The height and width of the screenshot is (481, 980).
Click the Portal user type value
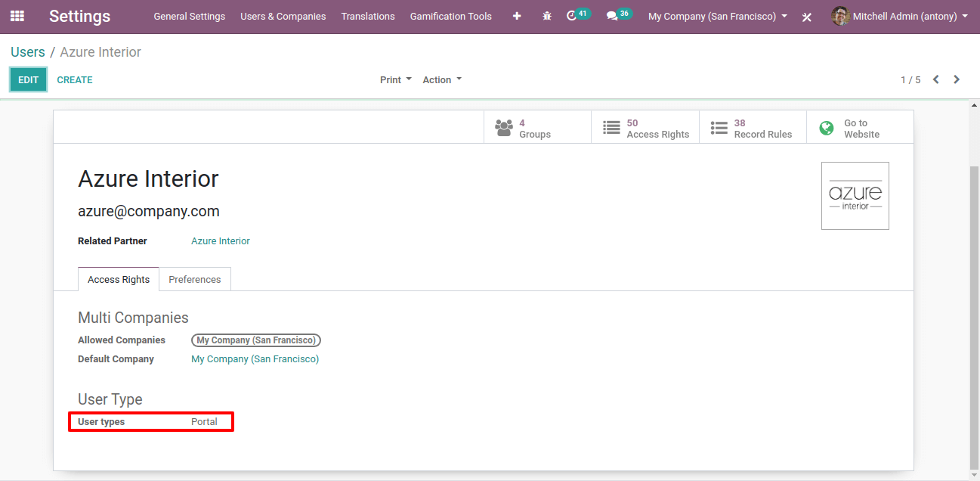coord(204,422)
